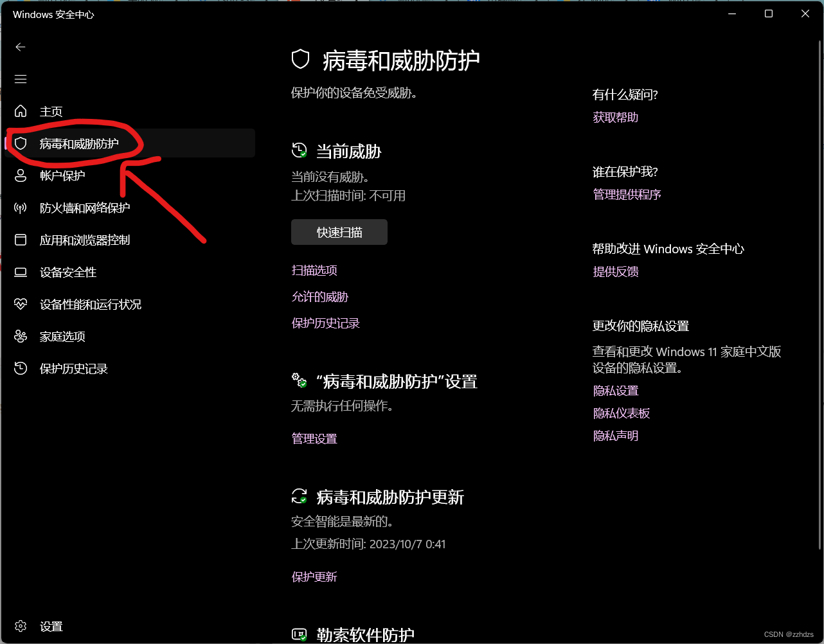Viewport: 824px width, 644px height.
Task: Open 保护历史记录 link under current threats
Action: [x=326, y=323]
